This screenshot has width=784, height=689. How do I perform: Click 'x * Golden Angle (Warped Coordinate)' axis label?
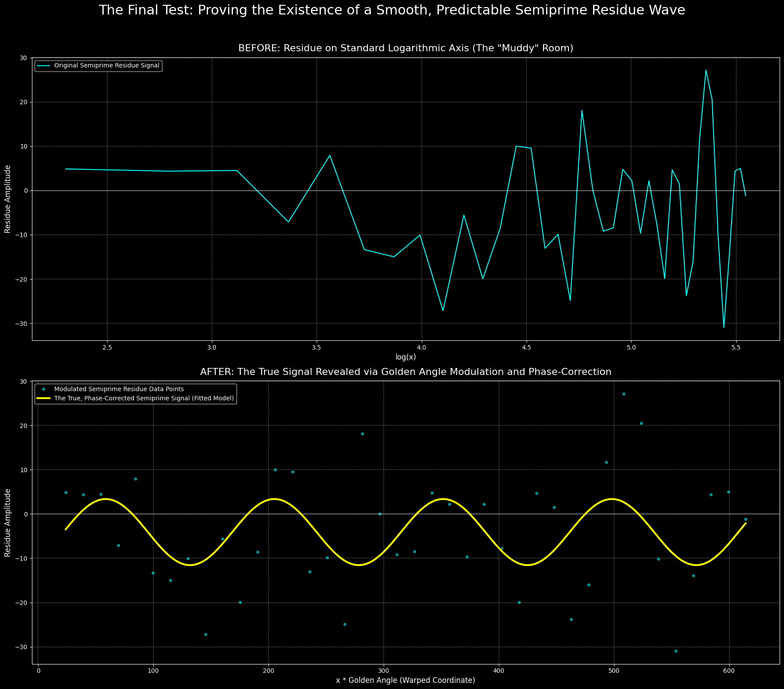click(406, 680)
